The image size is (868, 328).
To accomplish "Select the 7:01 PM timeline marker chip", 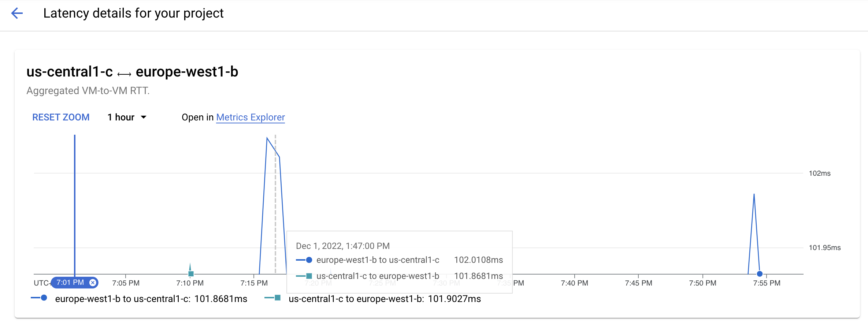I will point(70,283).
